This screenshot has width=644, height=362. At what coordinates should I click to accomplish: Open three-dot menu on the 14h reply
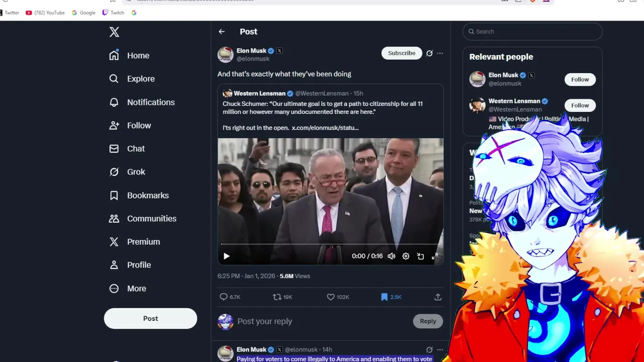coord(440,350)
